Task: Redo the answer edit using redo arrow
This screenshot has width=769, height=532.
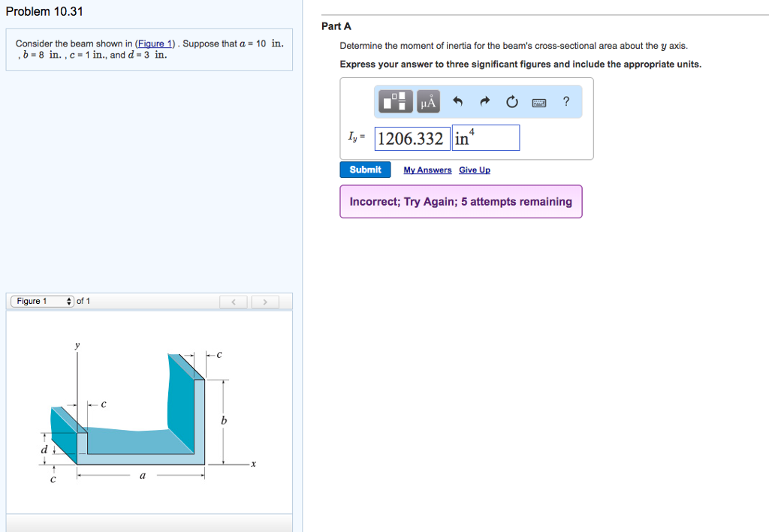Action: (x=484, y=101)
